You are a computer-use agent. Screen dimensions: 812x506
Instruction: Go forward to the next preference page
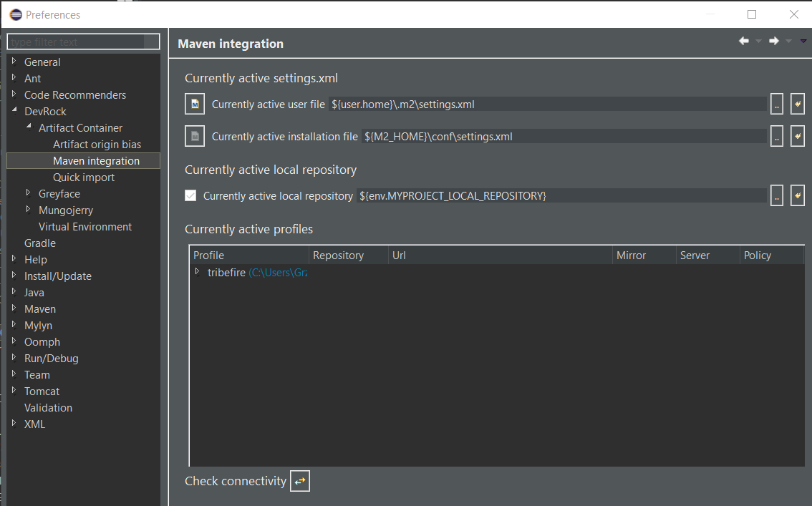tap(774, 42)
